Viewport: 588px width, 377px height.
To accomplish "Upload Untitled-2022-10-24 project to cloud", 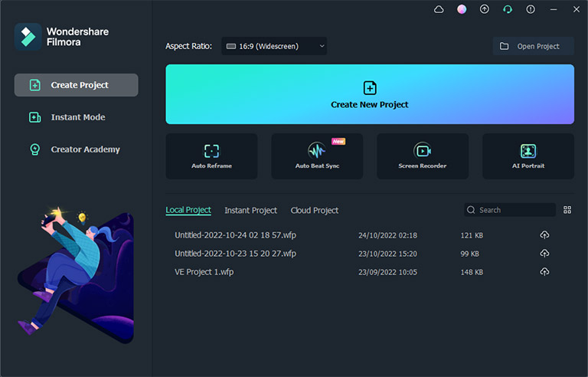I will [544, 235].
